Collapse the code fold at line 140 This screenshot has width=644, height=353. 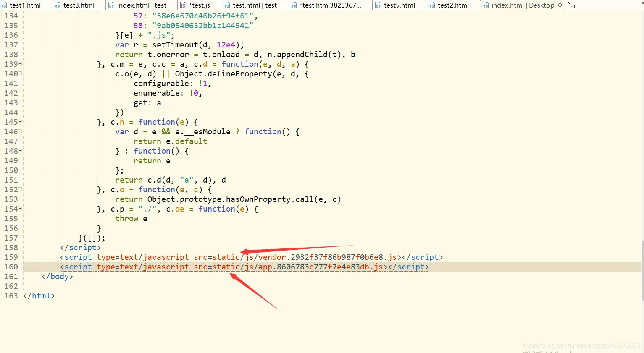pyautogui.click(x=20, y=73)
